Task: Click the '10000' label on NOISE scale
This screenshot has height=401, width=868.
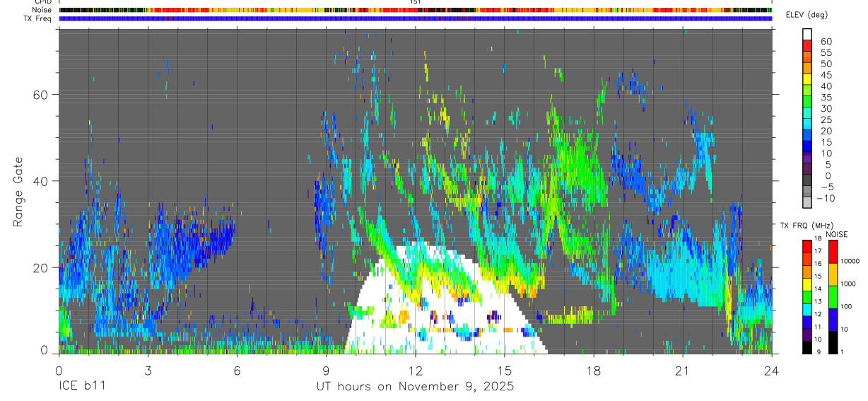Action: click(x=850, y=262)
